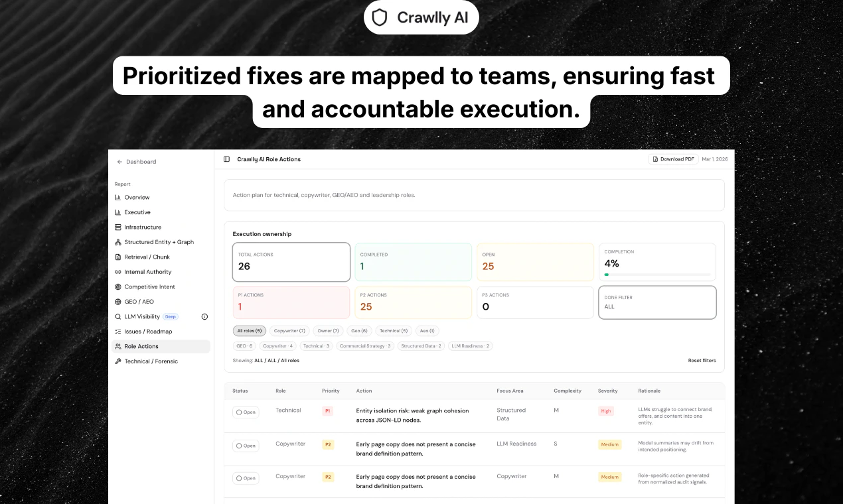Open the Infrastructure report page
Screen dimensions: 843x504
click(x=161, y=227)
